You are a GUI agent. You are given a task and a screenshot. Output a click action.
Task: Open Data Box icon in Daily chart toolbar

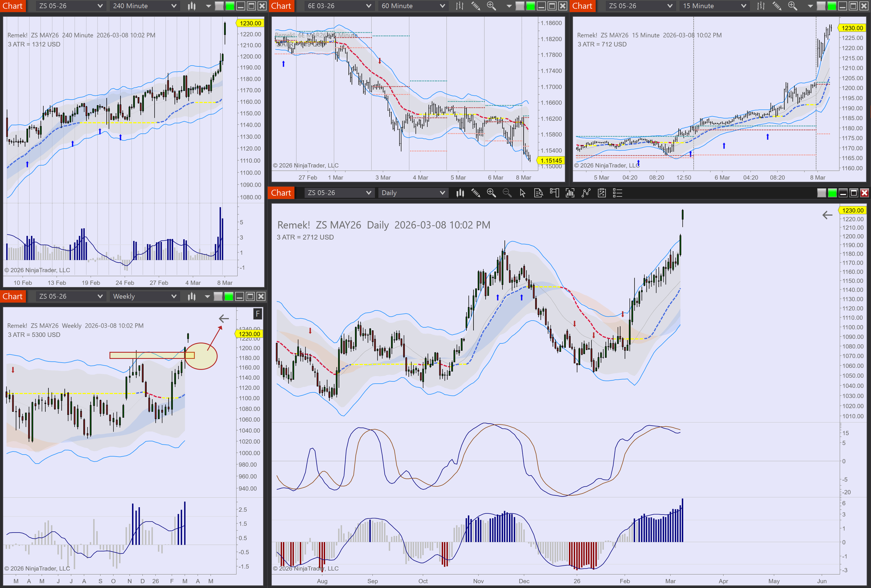[538, 193]
